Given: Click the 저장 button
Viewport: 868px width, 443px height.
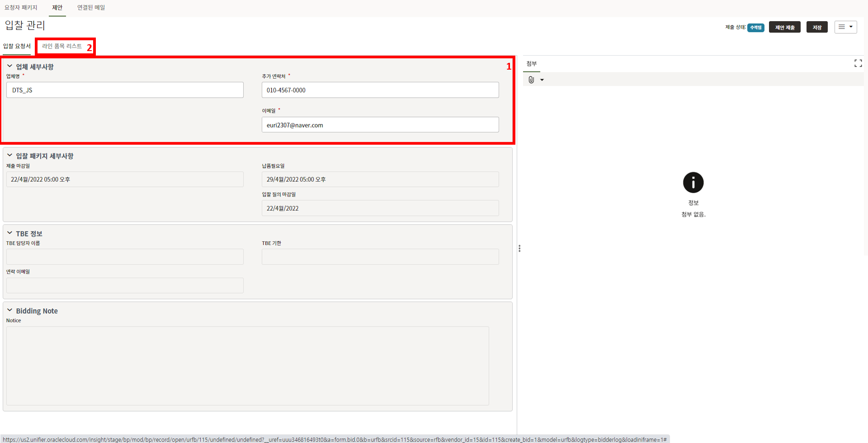Looking at the screenshot, I should pyautogui.click(x=816, y=28).
